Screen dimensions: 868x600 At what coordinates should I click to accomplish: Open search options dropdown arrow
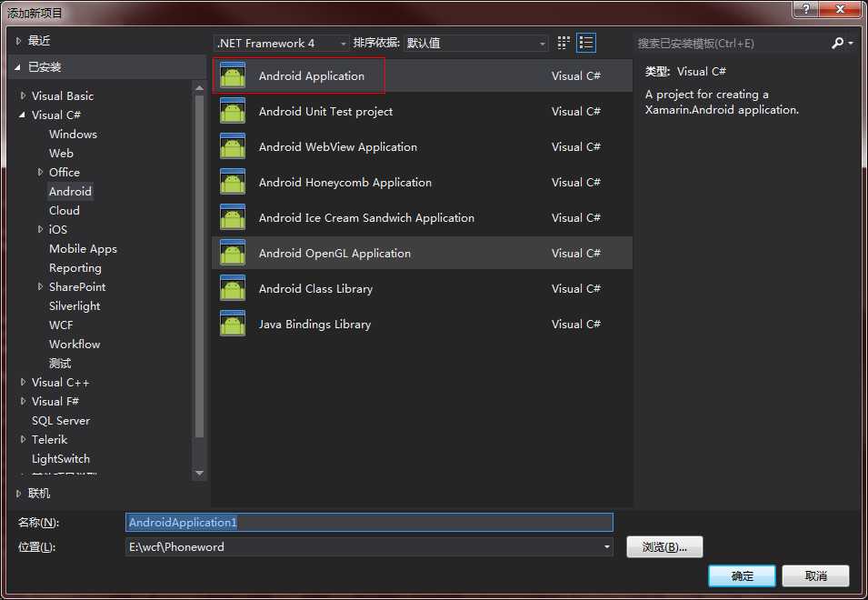coord(851,43)
